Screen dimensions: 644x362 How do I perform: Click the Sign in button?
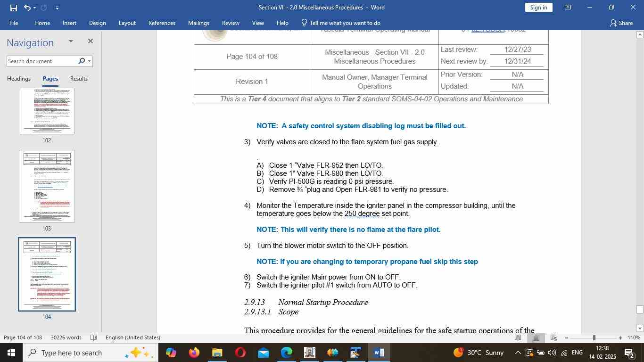(538, 8)
